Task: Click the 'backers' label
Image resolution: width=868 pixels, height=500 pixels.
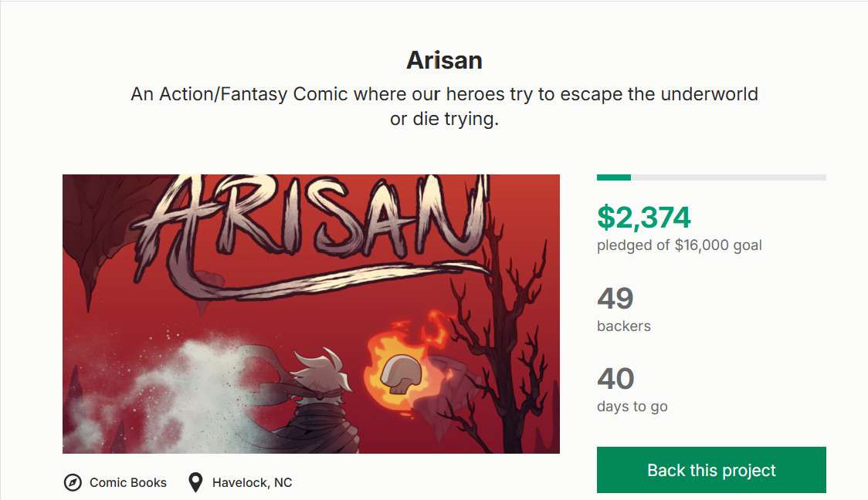Action: click(624, 326)
